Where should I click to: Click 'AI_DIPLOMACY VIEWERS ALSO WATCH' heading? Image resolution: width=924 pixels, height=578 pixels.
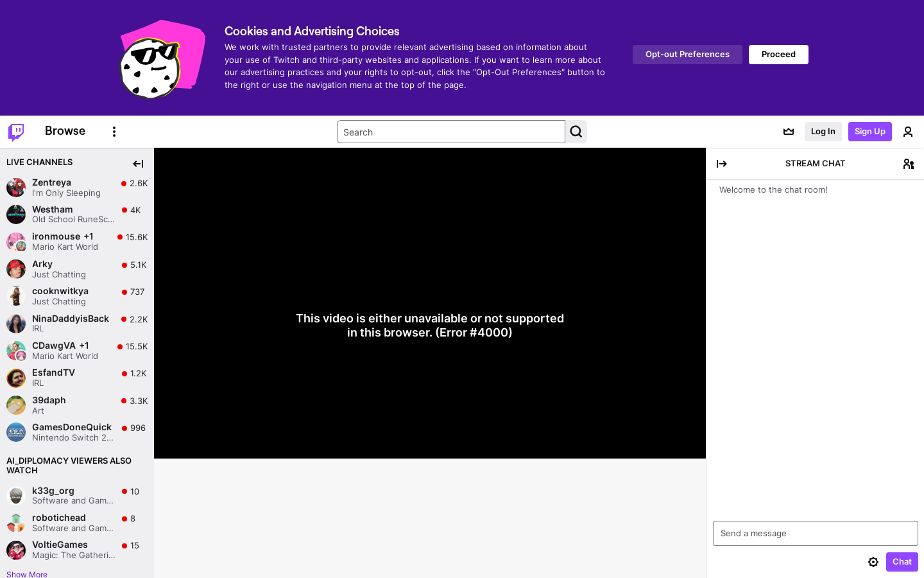69,466
